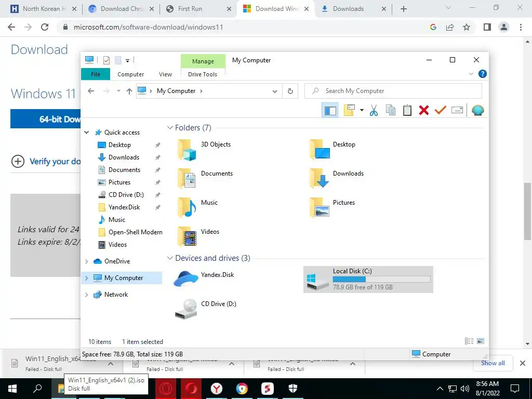This screenshot has width=532, height=399.
Task: Expand Network node in navigation pane
Action: coord(87,295)
